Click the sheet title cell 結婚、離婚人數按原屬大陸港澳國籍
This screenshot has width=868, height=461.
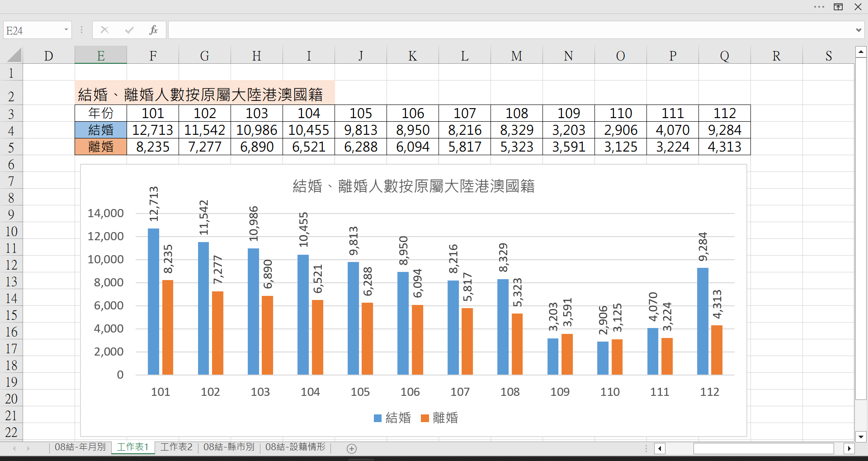pyautogui.click(x=205, y=93)
